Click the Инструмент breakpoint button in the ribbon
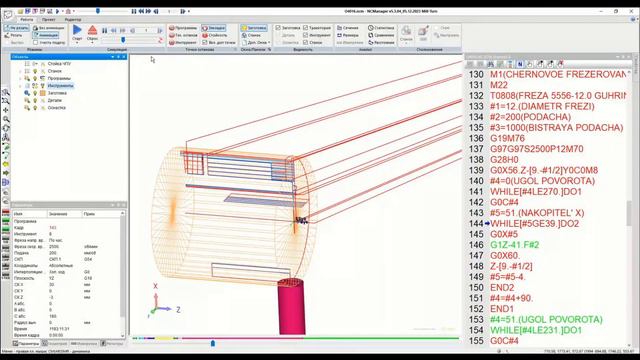640x360 pixels. point(183,42)
